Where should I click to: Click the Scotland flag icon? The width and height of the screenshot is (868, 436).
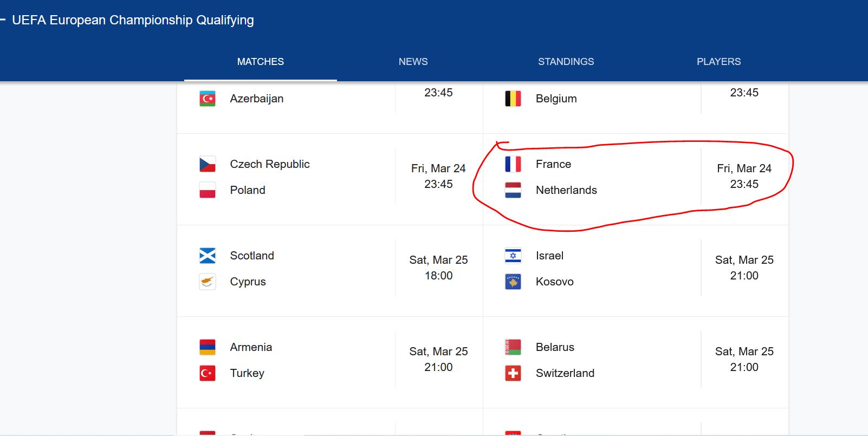208,256
